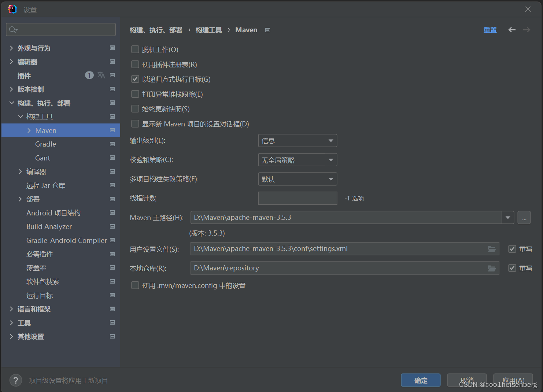This screenshot has width=543, height=392.
Task: Click project-level icon on 远程 Jar 仓库 row
Action: [x=112, y=185]
